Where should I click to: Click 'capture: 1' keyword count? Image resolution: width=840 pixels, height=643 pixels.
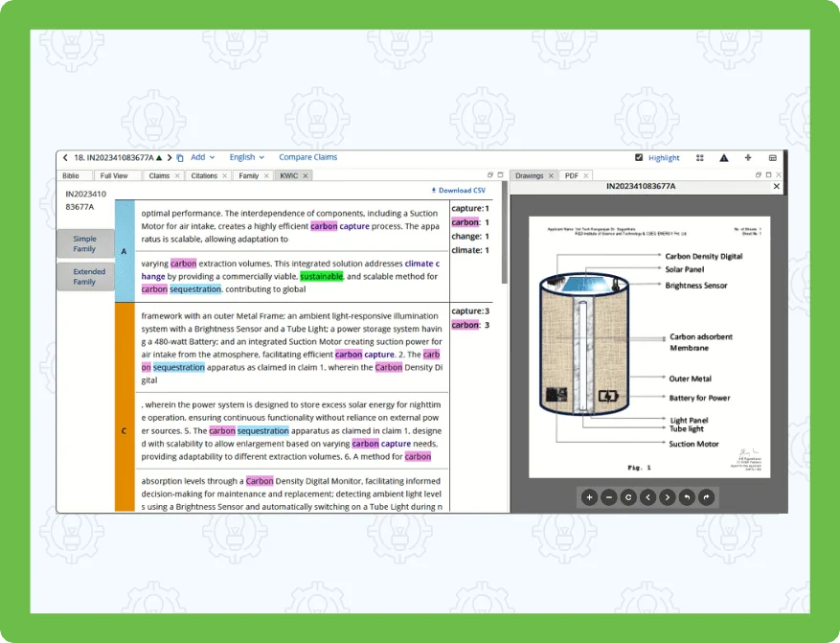[470, 209]
